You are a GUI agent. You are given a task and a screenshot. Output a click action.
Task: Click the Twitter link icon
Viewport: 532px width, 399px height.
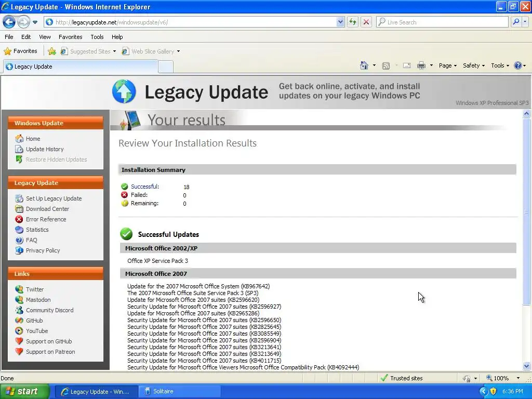[x=19, y=289]
